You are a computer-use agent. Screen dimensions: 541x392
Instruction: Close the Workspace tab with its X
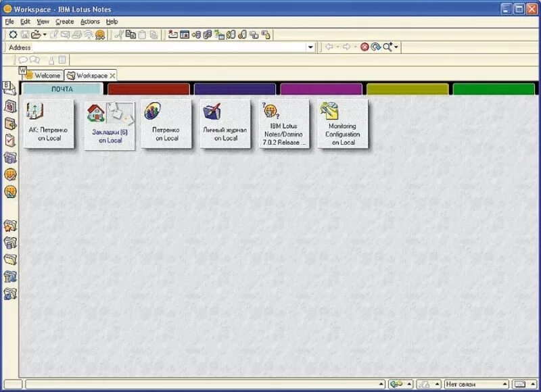click(112, 76)
